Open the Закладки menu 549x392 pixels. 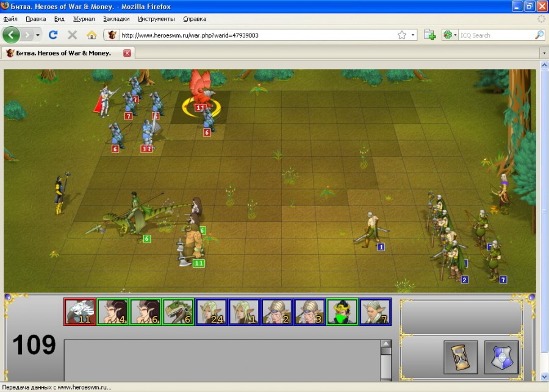117,19
